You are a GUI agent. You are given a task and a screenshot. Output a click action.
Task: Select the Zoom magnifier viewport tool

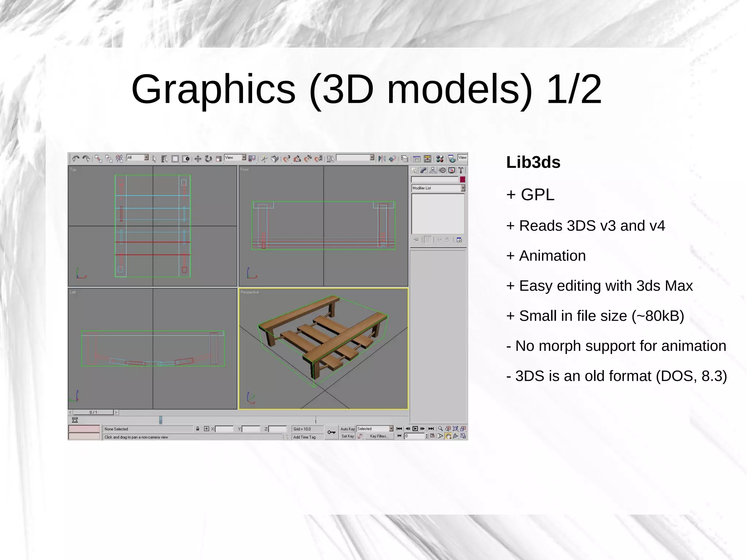tap(440, 429)
